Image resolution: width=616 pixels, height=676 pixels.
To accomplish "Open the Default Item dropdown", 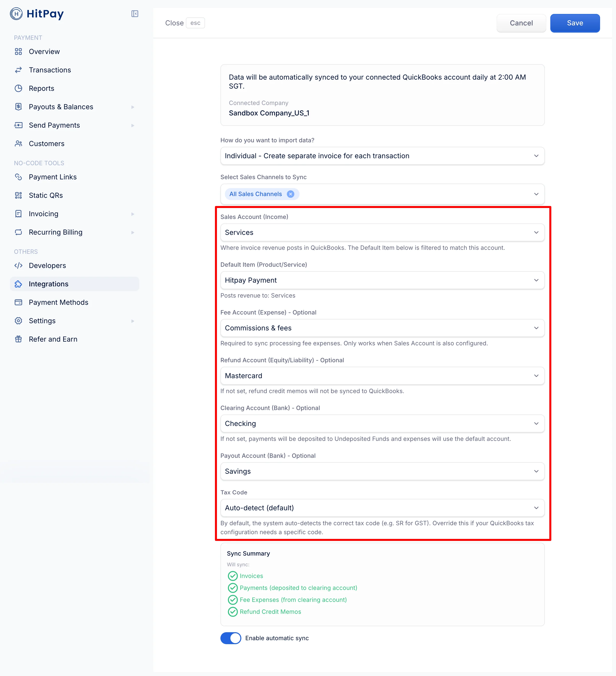I will 382,280.
